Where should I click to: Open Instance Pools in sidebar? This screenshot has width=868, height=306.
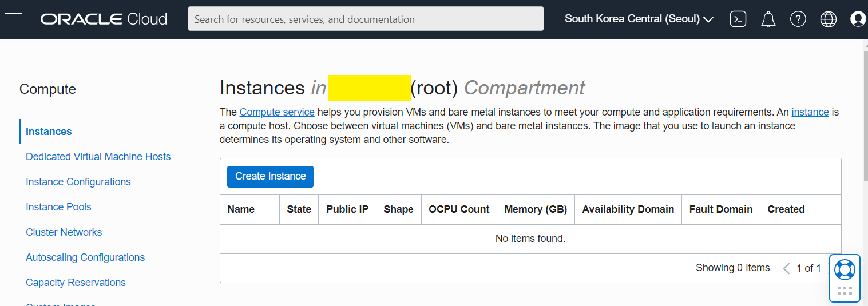[x=58, y=207]
